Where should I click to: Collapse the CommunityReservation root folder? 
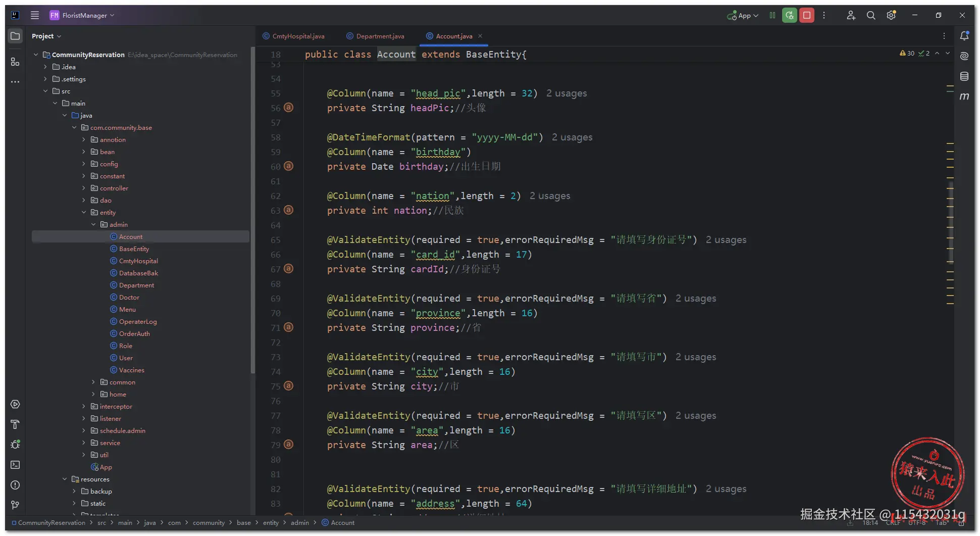(36, 55)
